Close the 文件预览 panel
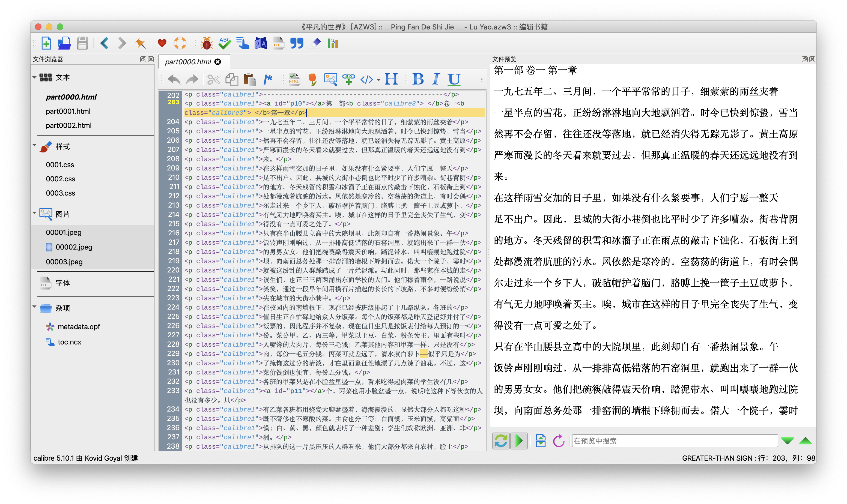This screenshot has width=847, height=504. [x=812, y=59]
